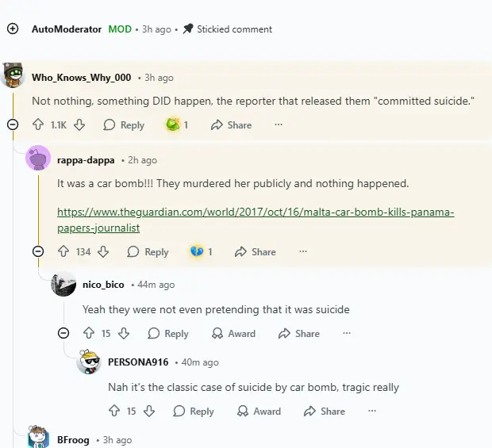Viewport: 492px width, 448px height.
Task: Open more options on Who_Knows_Why_000's comment
Action: [x=279, y=124]
